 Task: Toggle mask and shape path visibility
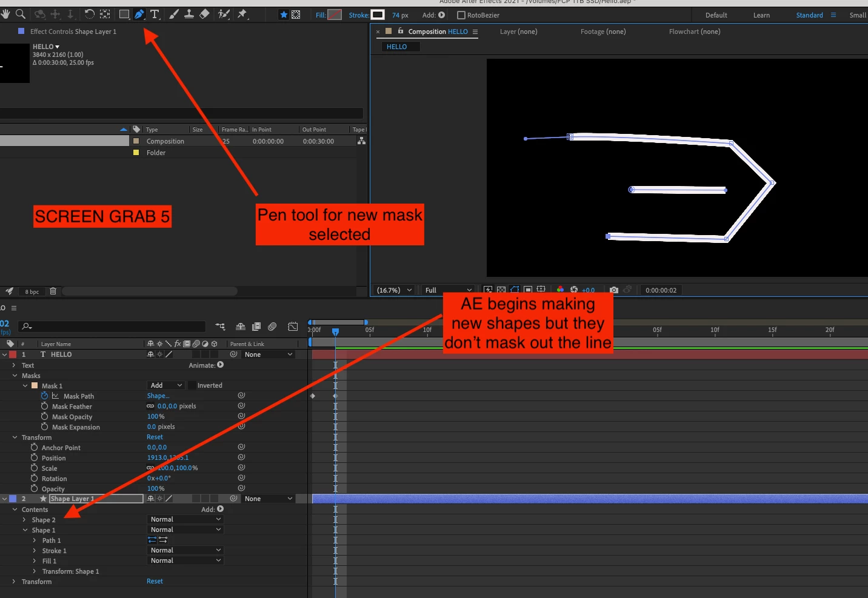515,290
